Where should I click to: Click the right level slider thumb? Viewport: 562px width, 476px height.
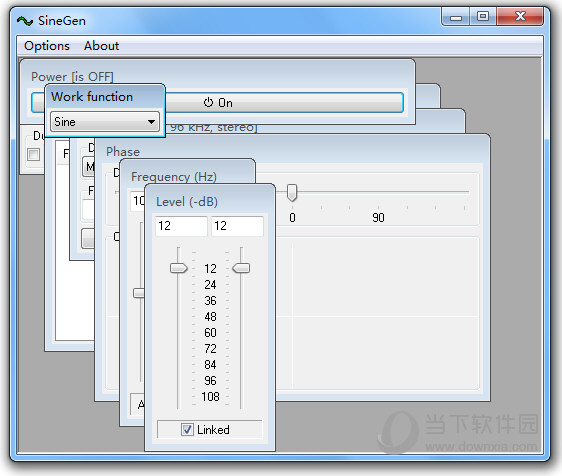(x=241, y=268)
